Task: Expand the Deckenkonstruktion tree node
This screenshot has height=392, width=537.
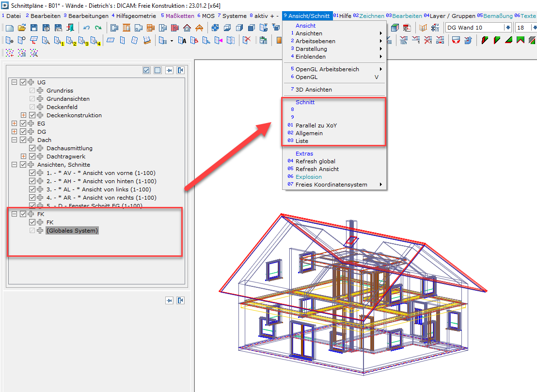Action: pyautogui.click(x=23, y=115)
